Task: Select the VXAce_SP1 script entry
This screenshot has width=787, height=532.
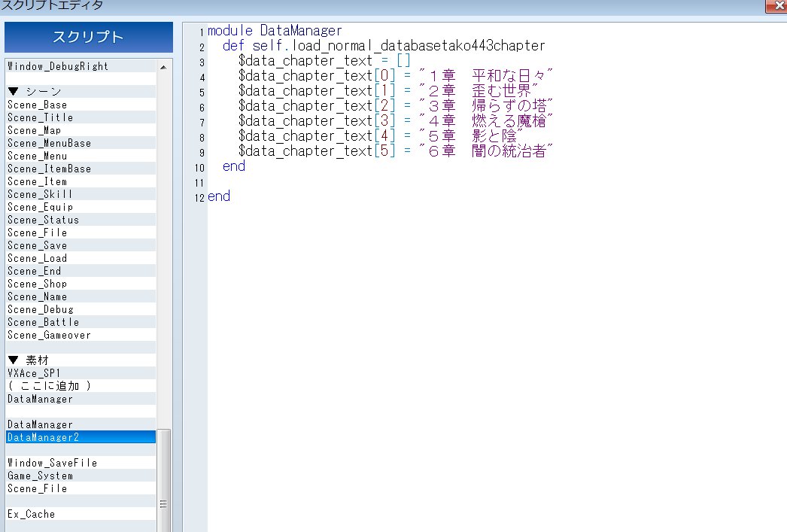Action: point(35,373)
